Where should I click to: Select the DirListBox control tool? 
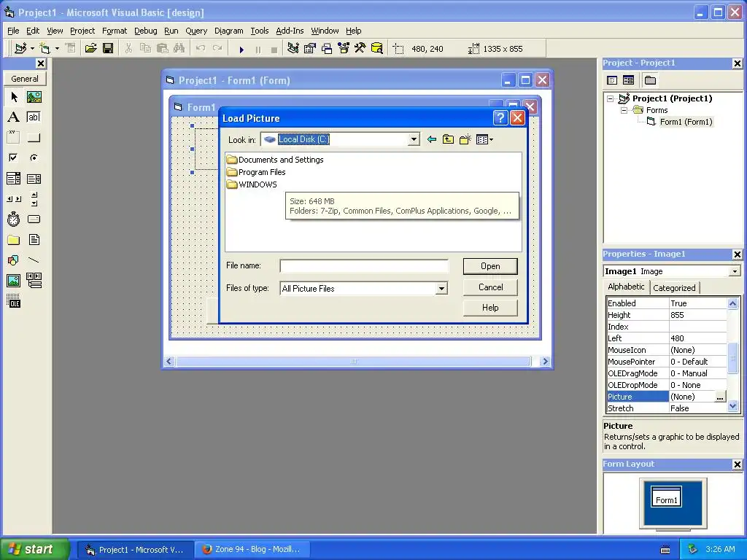point(14,239)
